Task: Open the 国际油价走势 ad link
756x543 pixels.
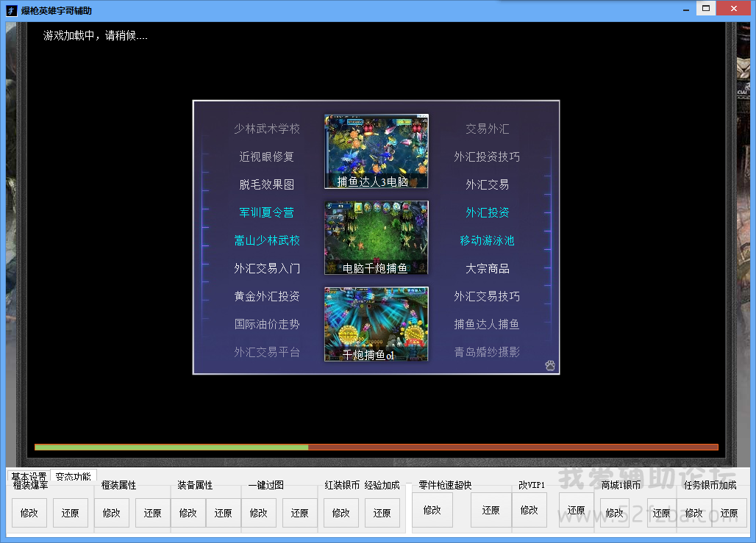Action: 267,324
